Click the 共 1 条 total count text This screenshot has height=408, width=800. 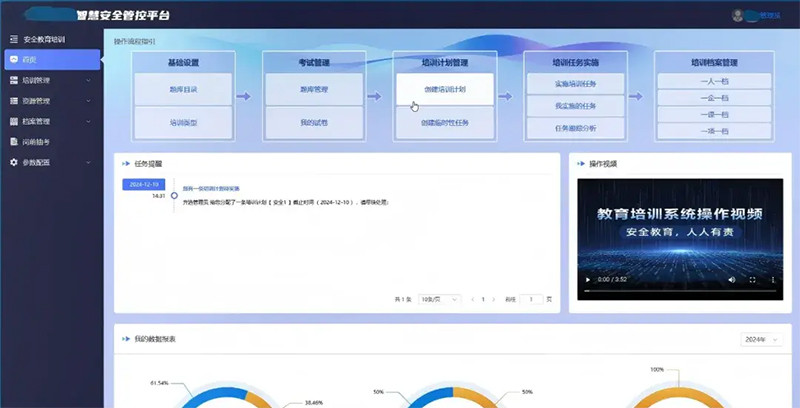(403, 299)
